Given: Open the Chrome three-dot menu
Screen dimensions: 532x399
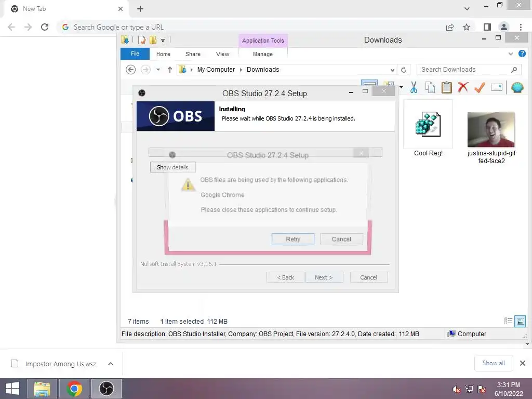Looking at the screenshot, I should point(521,27).
